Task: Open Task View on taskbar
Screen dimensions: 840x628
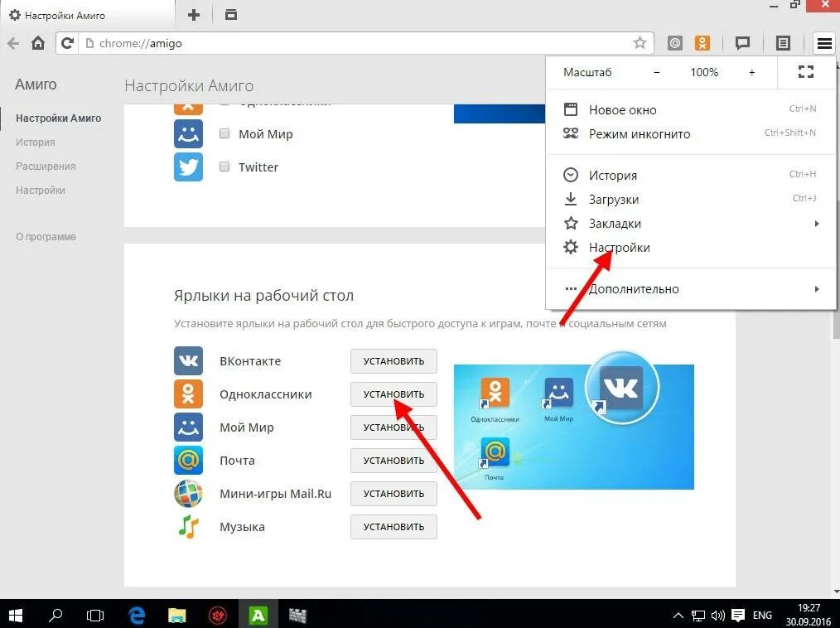Action: pos(95,615)
